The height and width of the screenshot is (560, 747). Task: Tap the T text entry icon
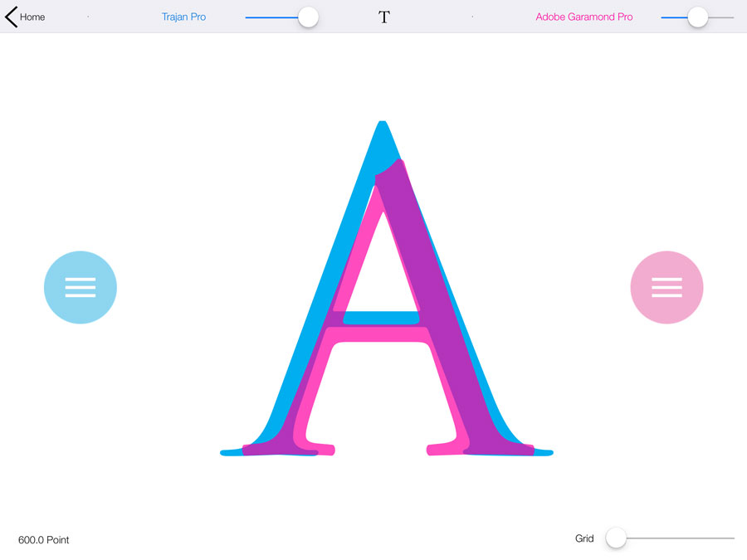pos(384,17)
